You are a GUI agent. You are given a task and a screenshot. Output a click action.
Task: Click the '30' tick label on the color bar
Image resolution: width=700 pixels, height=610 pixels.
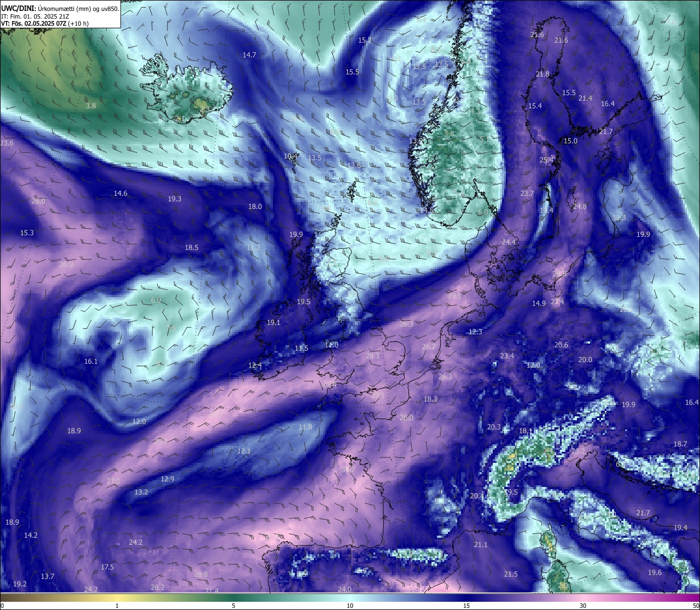(583, 606)
